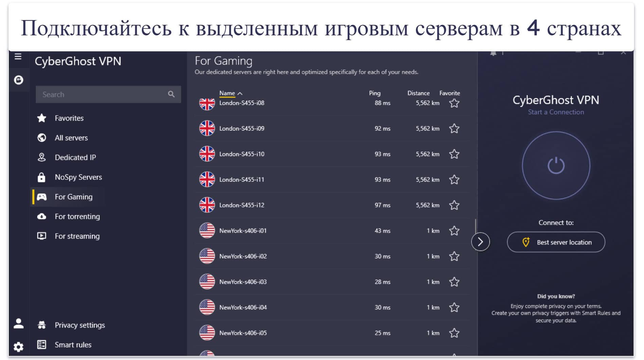This screenshot has width=644, height=360.
Task: Click the power connect button
Action: [x=556, y=166]
